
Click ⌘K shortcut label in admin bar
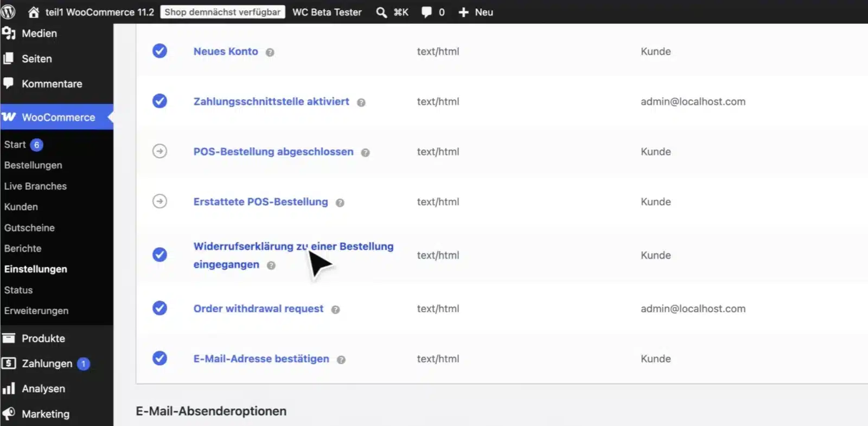coord(401,12)
